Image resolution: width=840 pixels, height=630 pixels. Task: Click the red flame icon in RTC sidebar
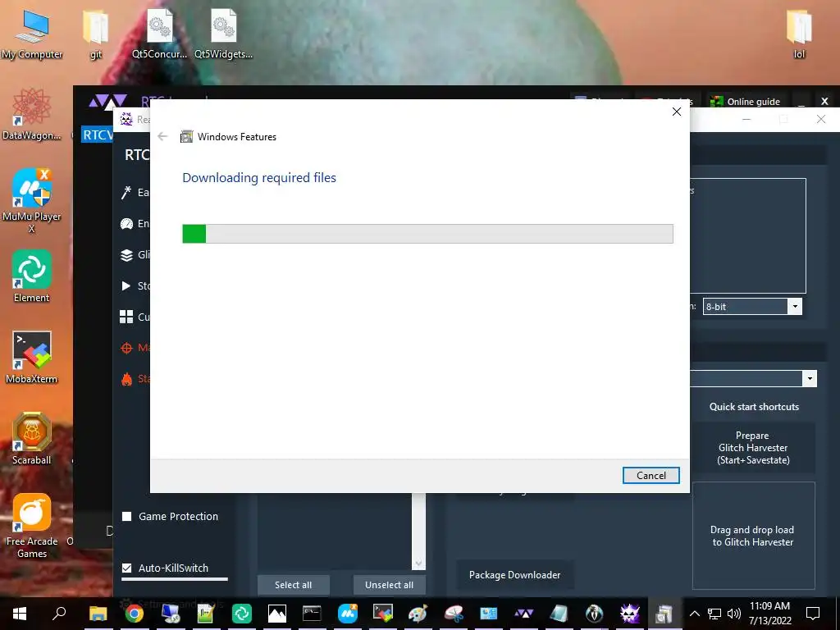point(126,379)
